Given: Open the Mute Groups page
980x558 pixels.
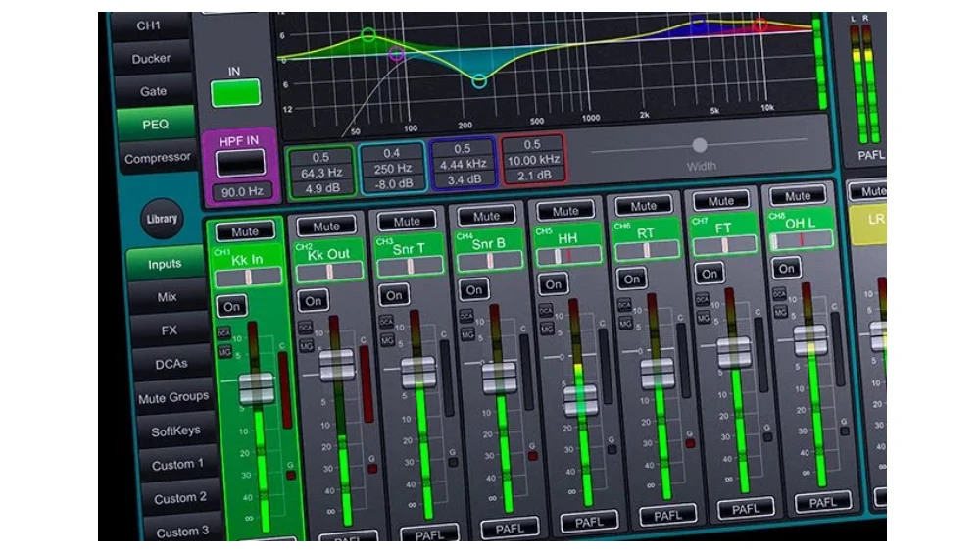Looking at the screenshot, I should coord(173,397).
